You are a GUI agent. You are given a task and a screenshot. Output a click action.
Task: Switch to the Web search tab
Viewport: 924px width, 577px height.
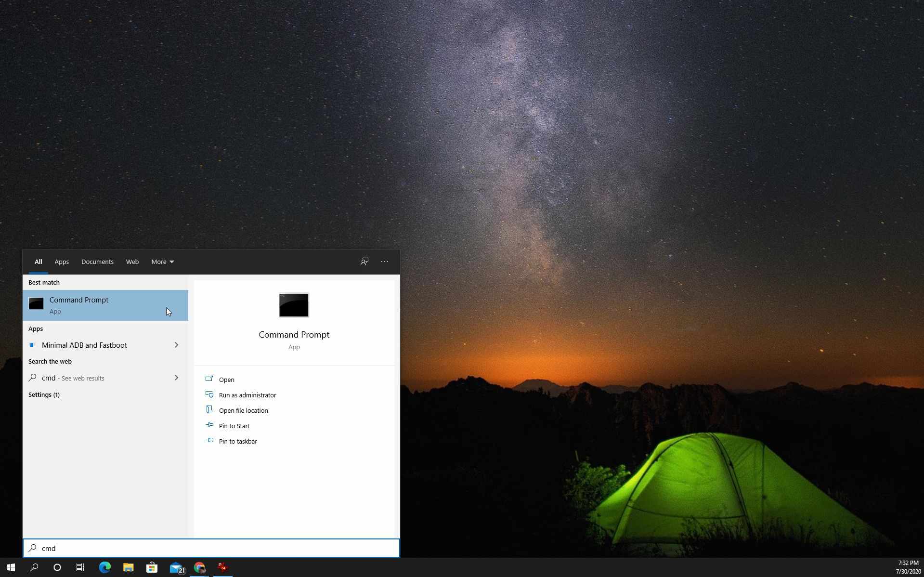click(132, 262)
